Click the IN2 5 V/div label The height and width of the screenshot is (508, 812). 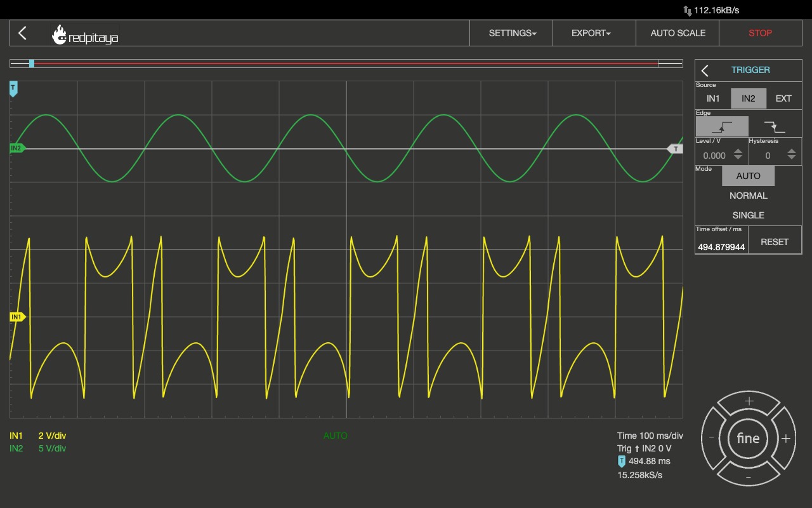point(38,448)
